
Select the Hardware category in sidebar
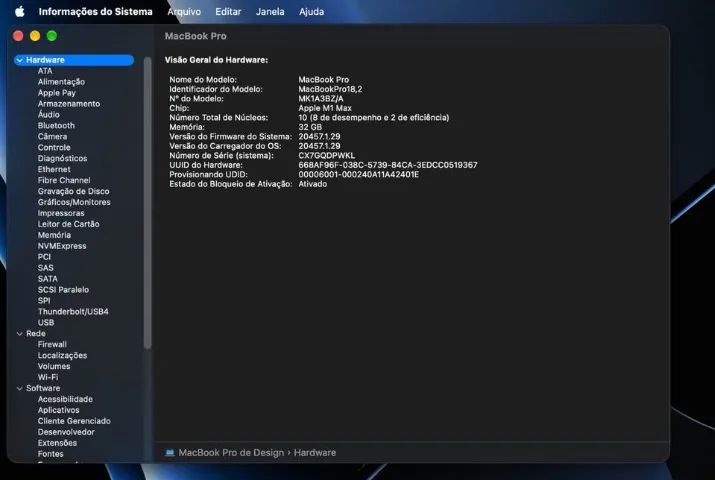point(74,60)
